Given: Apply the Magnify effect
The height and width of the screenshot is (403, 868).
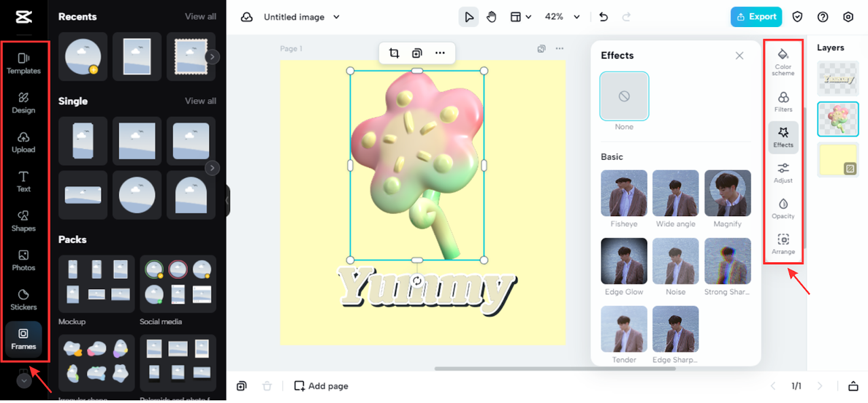Looking at the screenshot, I should (728, 193).
